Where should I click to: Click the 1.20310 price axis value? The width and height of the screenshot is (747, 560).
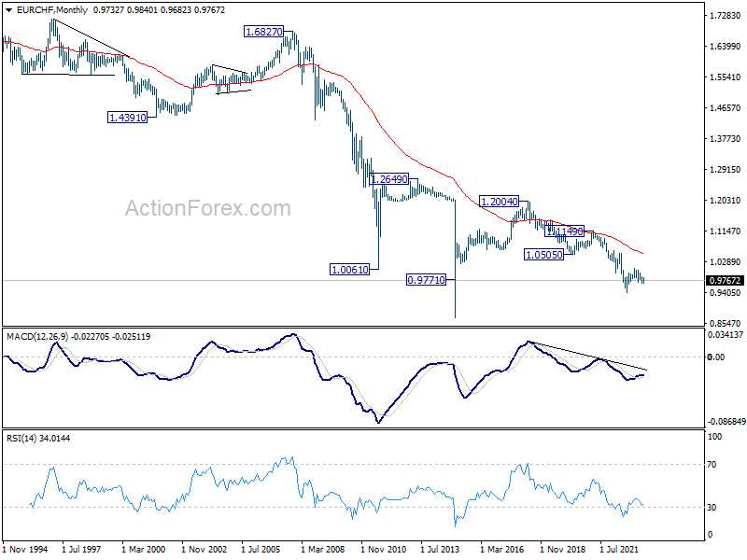[725, 201]
